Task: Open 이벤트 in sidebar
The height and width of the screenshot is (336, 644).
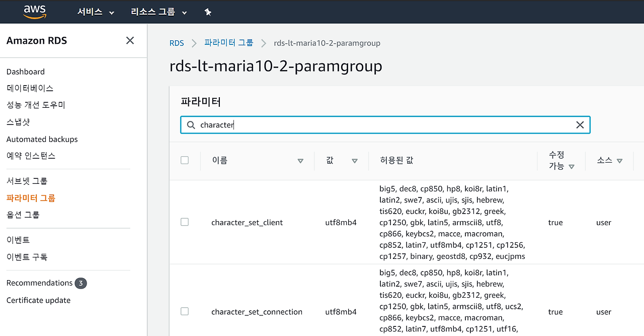Action: (x=18, y=240)
